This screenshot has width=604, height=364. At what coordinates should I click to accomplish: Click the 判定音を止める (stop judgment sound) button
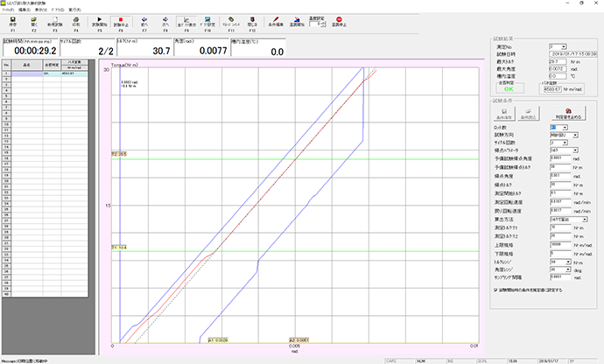coord(568,114)
